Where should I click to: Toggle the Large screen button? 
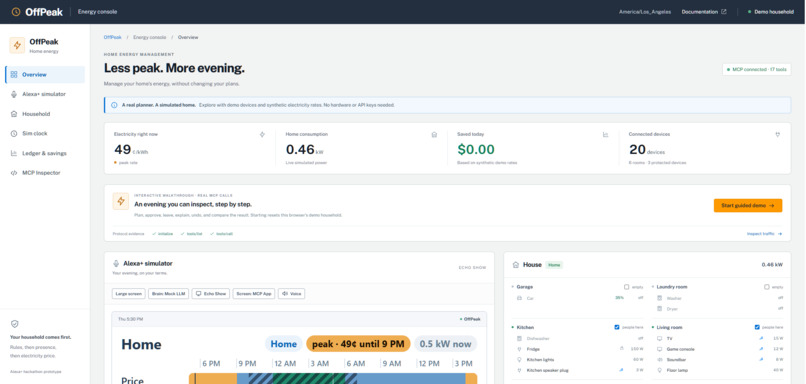[129, 294]
